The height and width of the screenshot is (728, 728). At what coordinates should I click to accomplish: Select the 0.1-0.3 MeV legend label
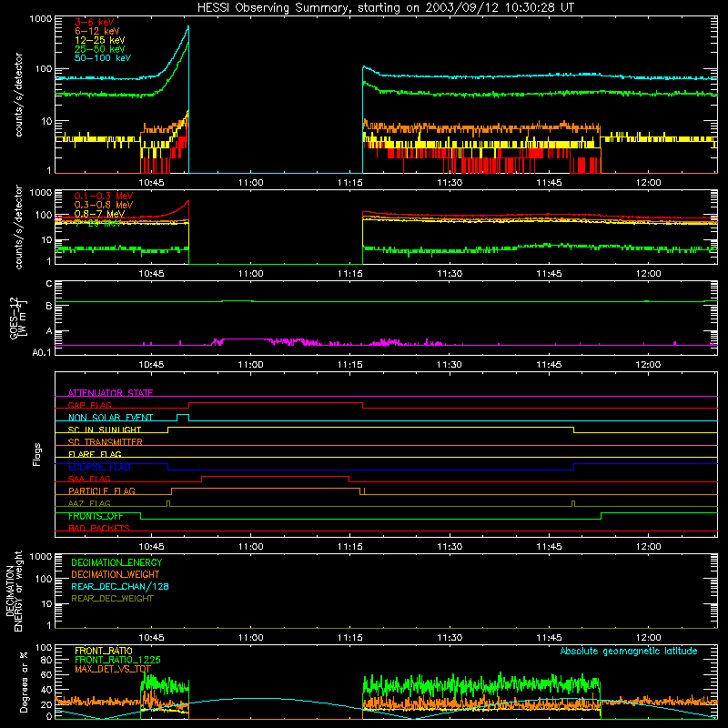[x=104, y=196]
